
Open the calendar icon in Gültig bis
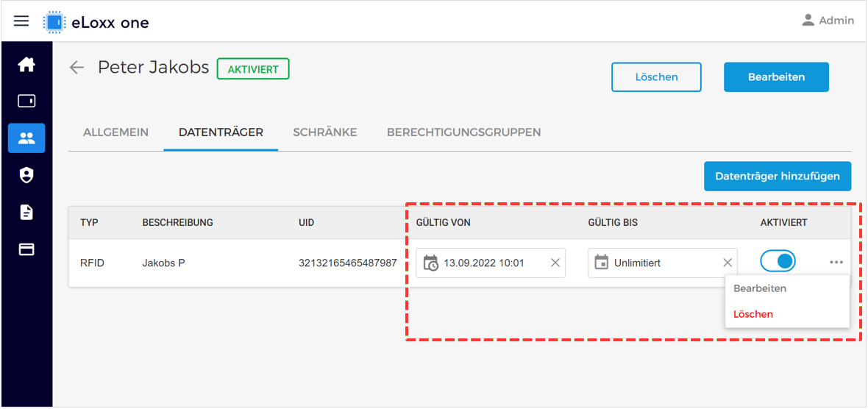click(x=601, y=263)
